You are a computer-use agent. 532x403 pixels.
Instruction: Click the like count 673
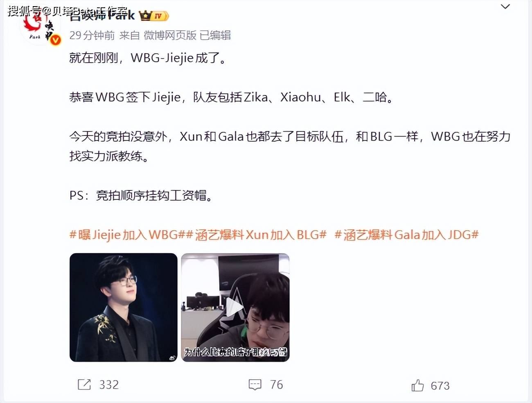[440, 386]
